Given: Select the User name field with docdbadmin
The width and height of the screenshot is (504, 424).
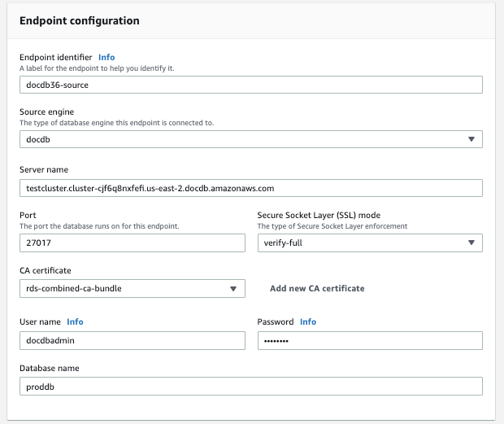Looking at the screenshot, I should pyautogui.click(x=132, y=340).
